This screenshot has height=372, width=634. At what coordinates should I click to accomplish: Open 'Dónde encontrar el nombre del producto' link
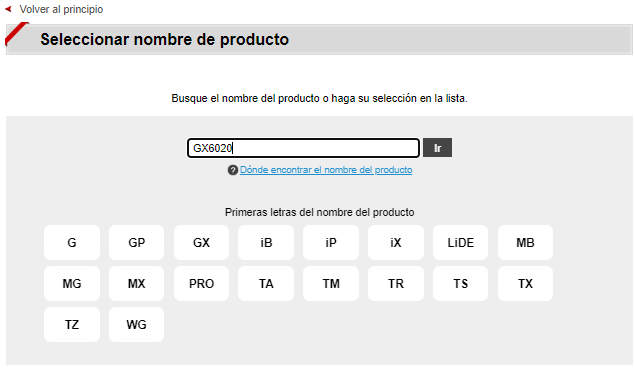[326, 170]
